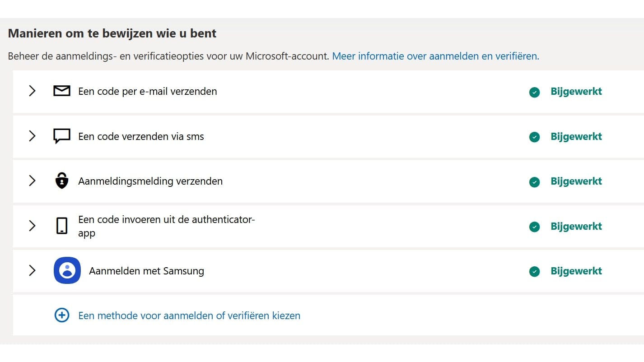Click the phone authenticator app icon
This screenshot has height=362, width=644.
62,226
